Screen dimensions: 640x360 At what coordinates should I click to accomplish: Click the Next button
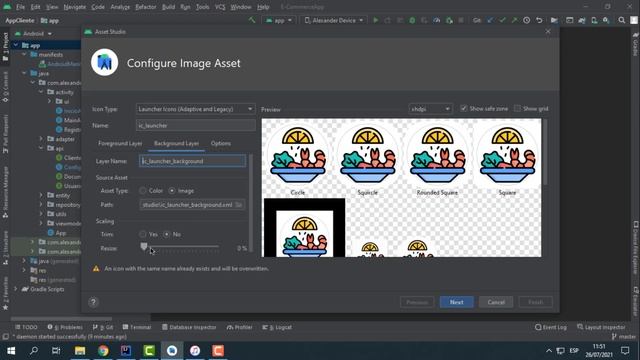456,302
